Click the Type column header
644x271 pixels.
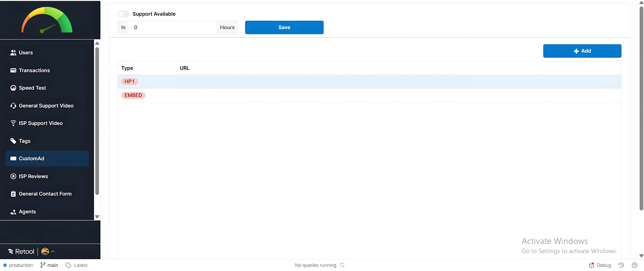point(127,68)
